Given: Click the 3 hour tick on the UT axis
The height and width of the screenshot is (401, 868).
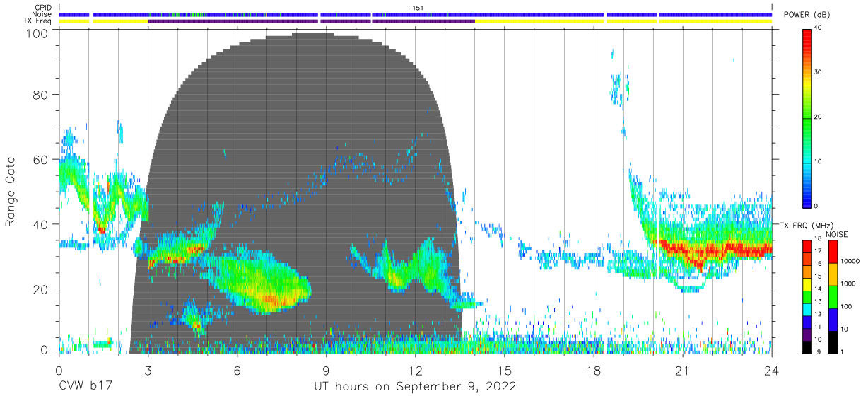Looking at the screenshot, I should click(x=148, y=370).
